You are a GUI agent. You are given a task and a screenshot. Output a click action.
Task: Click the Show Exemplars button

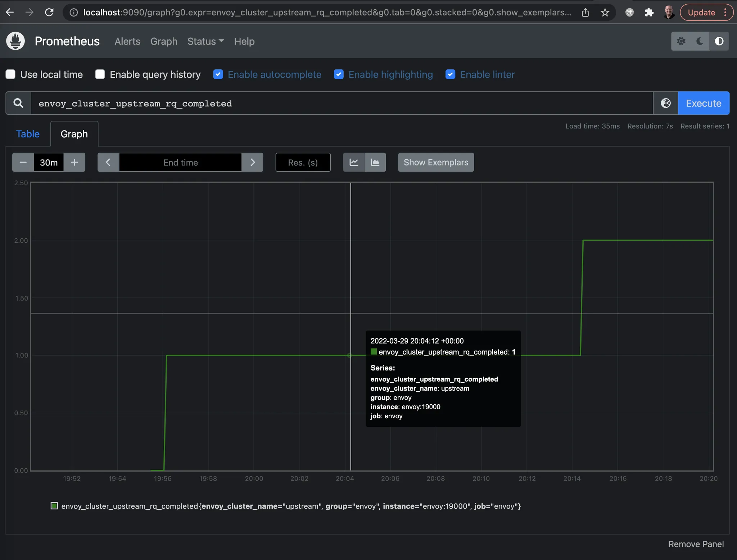(x=436, y=162)
